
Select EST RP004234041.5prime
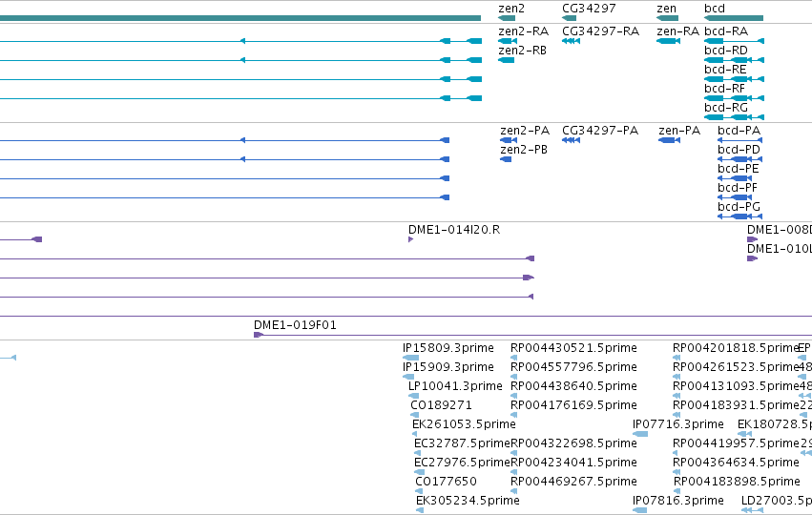(x=573, y=463)
